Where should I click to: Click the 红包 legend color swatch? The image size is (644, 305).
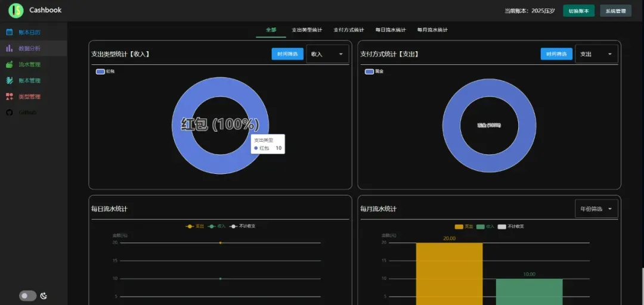point(100,71)
